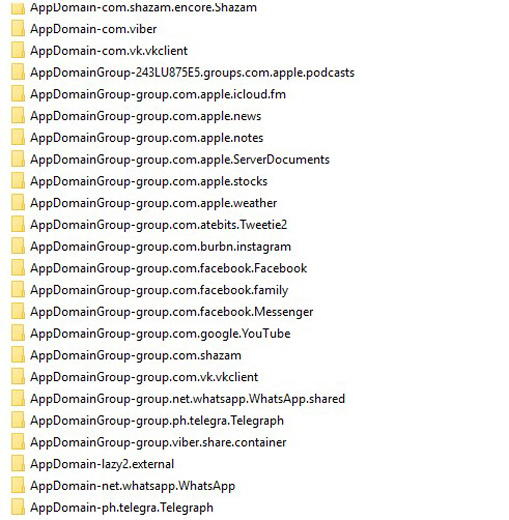Click AppDomainGroup-group.com.shazam folder name
Screen dimensions: 509x520
coord(136,355)
